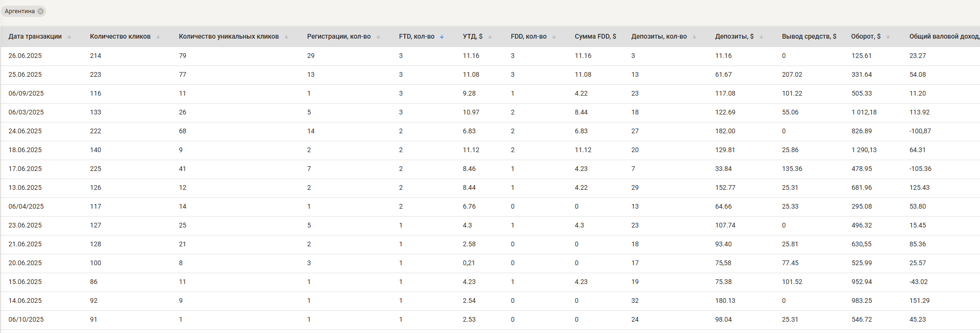Sort by Оборот, $ arrow icon
The image size is (980, 333).
coord(888,37)
